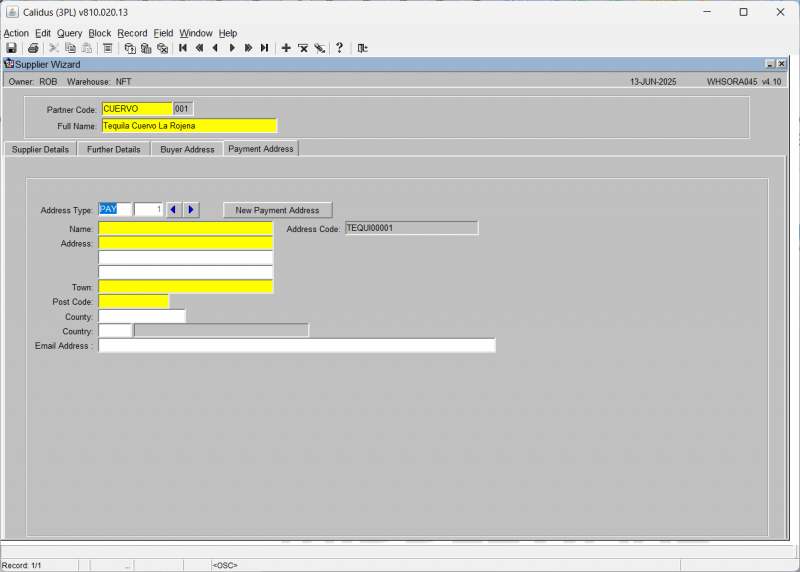Viewport: 800px width, 572px height.
Task: Click into the Email Address field
Action: click(x=296, y=346)
